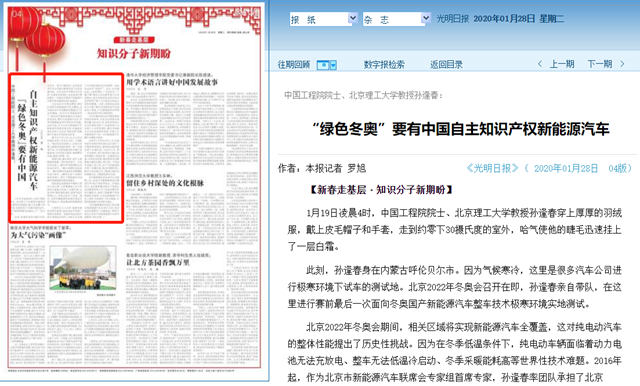Select the red-highlighted 绿色冬奥 article region
640x386 pixels.
(66, 148)
